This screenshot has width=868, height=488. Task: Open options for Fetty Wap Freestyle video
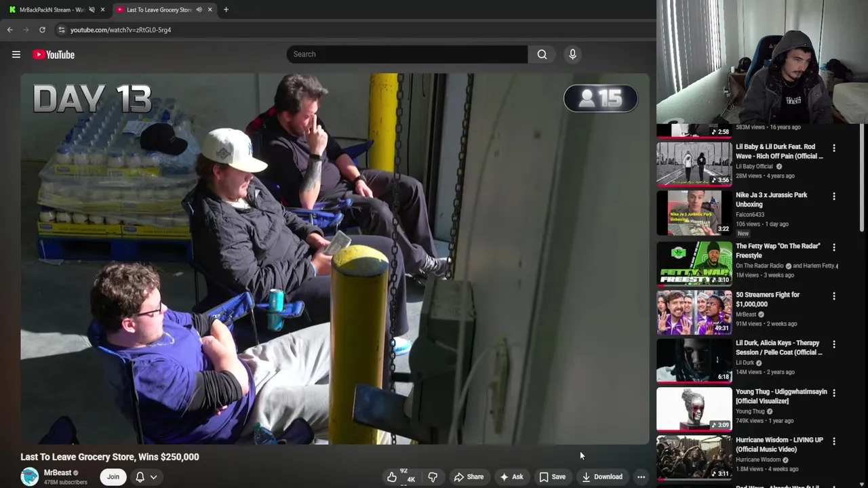tap(834, 247)
